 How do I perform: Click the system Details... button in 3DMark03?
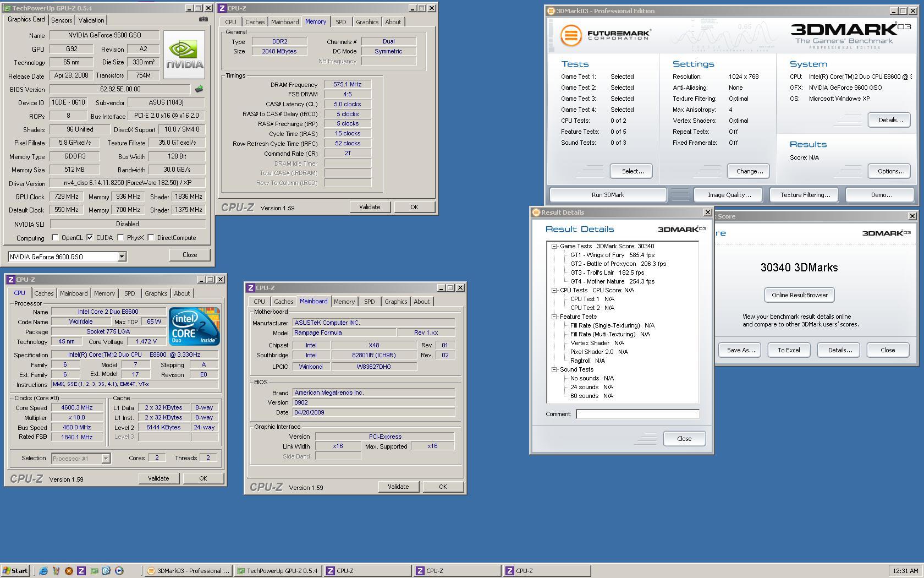[890, 120]
